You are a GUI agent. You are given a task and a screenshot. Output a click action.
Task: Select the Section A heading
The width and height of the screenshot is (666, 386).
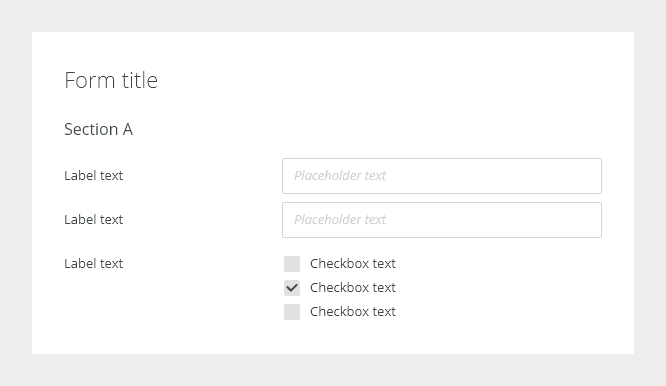(99, 130)
